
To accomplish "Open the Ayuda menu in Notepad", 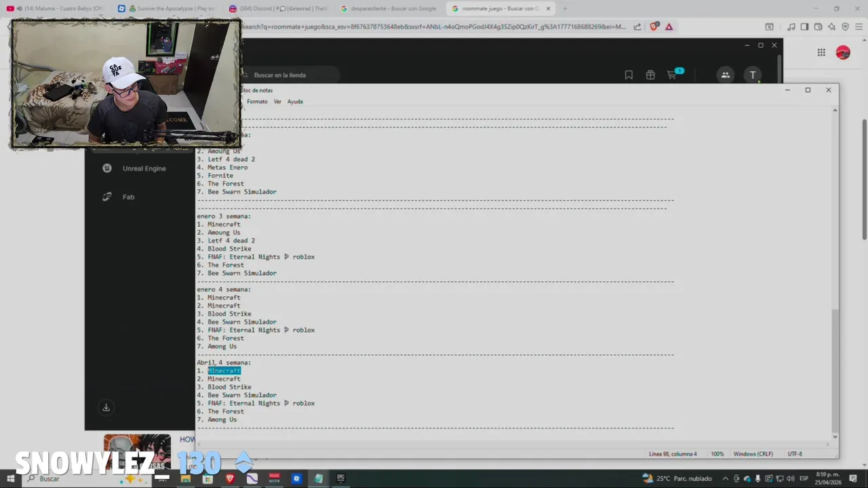I will coord(295,102).
